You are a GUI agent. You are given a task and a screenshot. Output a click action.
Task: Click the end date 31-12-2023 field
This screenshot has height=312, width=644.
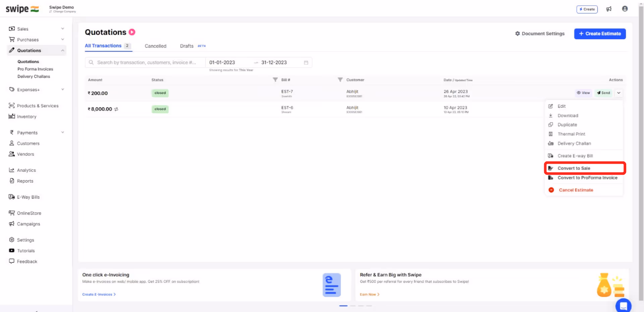tap(274, 62)
